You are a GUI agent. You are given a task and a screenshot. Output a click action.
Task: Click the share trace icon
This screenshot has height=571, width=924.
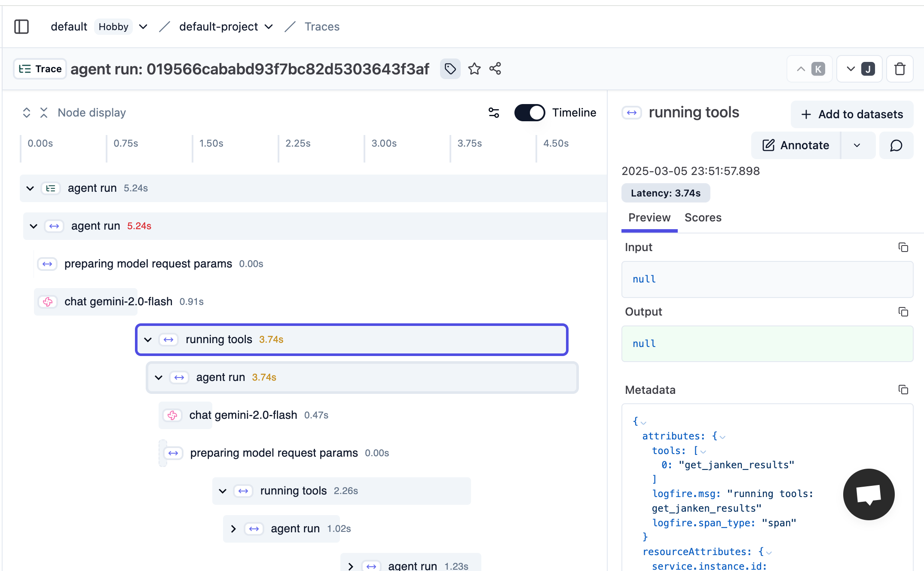(x=495, y=69)
